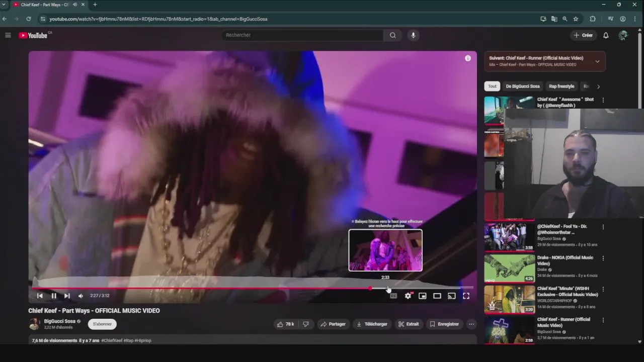Screen dimensions: 644x362
Task: Translate this page icon
Action: pos(554,19)
